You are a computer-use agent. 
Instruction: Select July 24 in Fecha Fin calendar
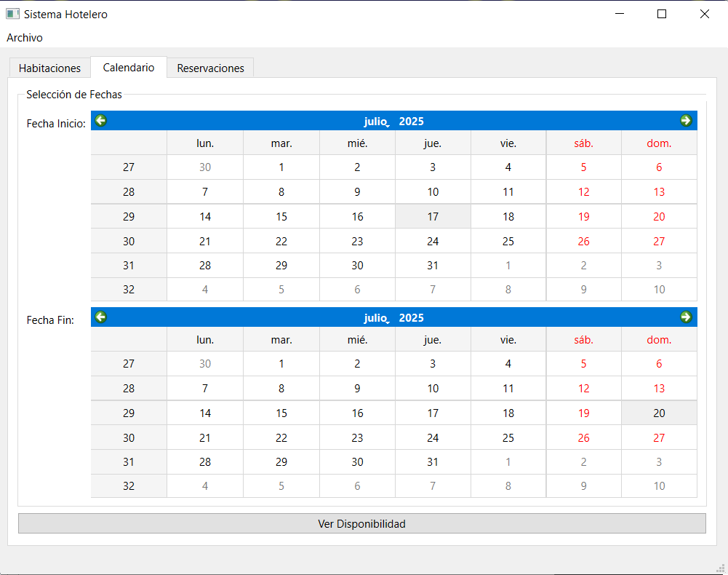tap(433, 438)
